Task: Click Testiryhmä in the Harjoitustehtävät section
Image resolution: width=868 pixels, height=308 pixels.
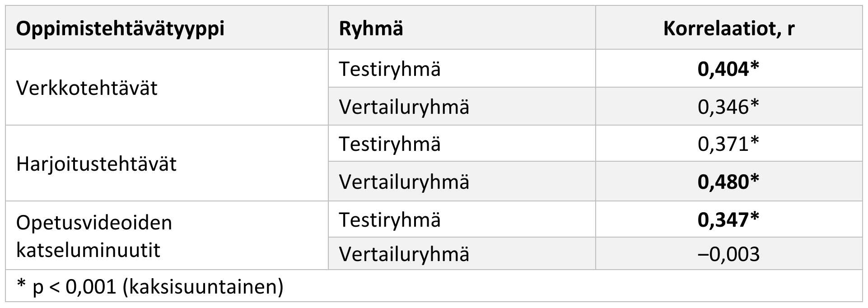Action: tap(389, 144)
